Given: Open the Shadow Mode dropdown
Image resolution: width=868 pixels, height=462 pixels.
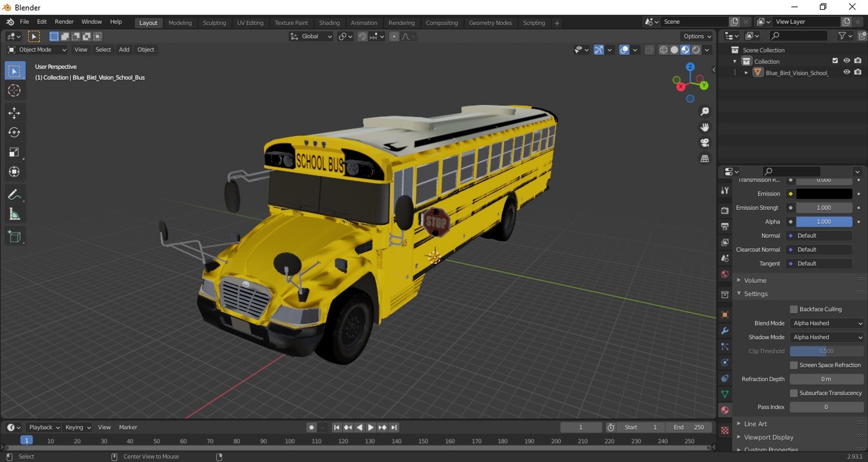Looking at the screenshot, I should [827, 337].
